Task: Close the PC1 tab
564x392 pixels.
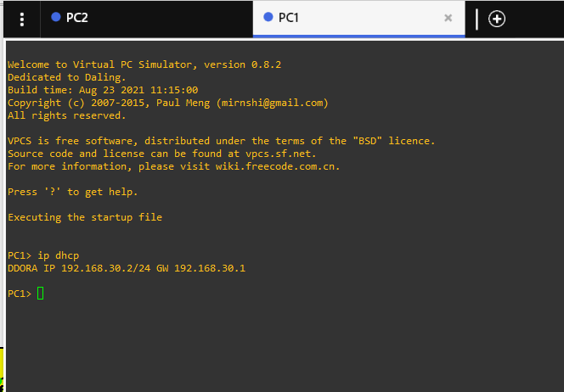Action: pos(448,18)
